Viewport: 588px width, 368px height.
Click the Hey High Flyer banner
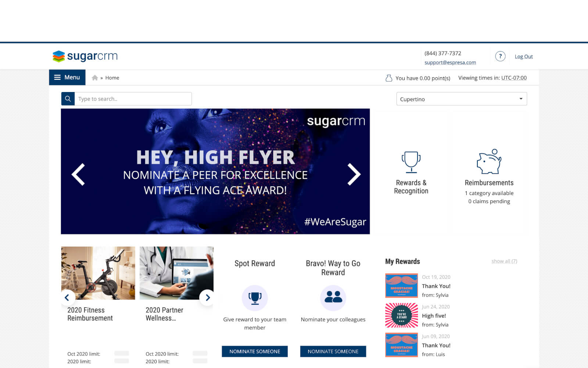[x=215, y=171]
